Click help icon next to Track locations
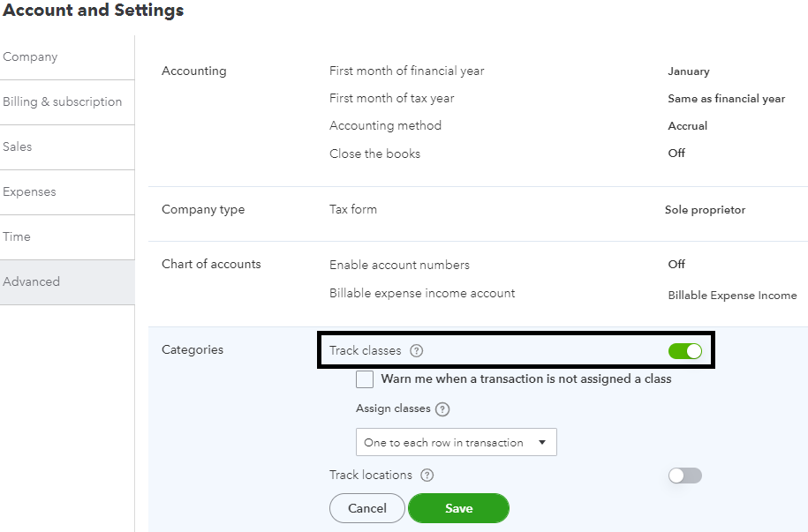The image size is (808, 532). [x=427, y=476]
